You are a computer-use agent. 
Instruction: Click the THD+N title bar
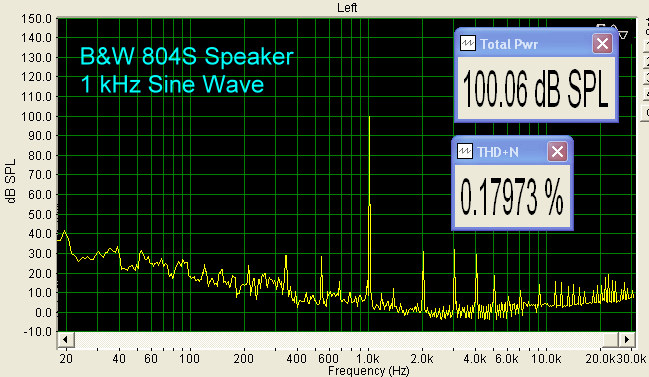coord(512,151)
